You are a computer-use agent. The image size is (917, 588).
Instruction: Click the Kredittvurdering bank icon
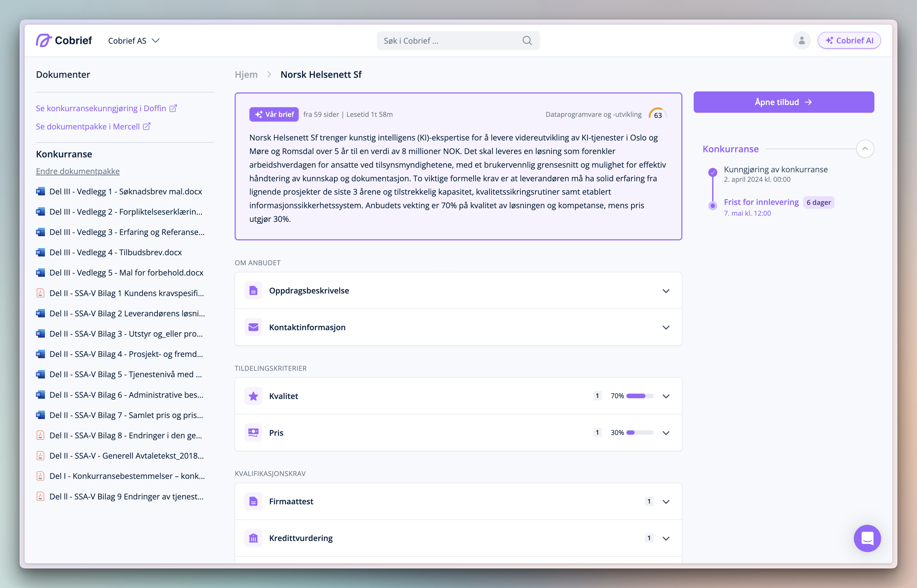[253, 538]
